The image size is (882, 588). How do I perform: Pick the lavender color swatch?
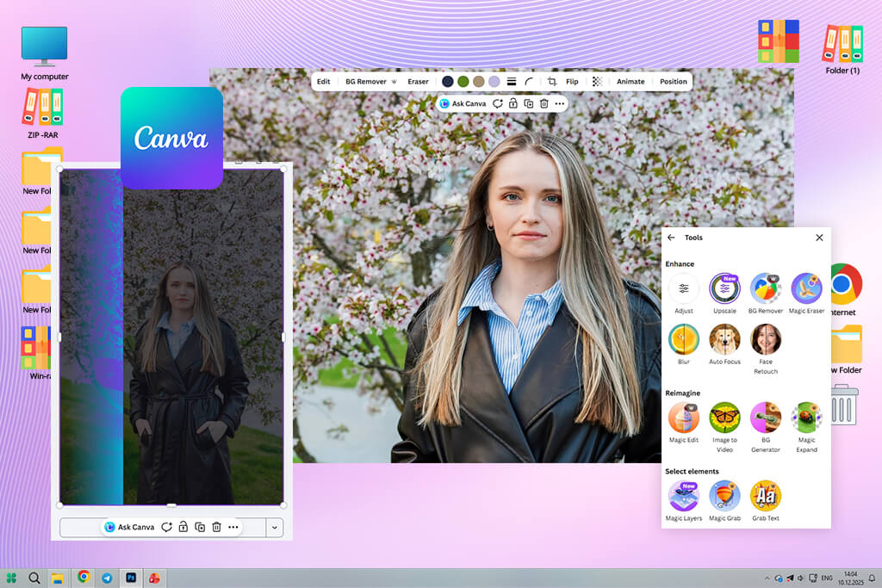(494, 82)
